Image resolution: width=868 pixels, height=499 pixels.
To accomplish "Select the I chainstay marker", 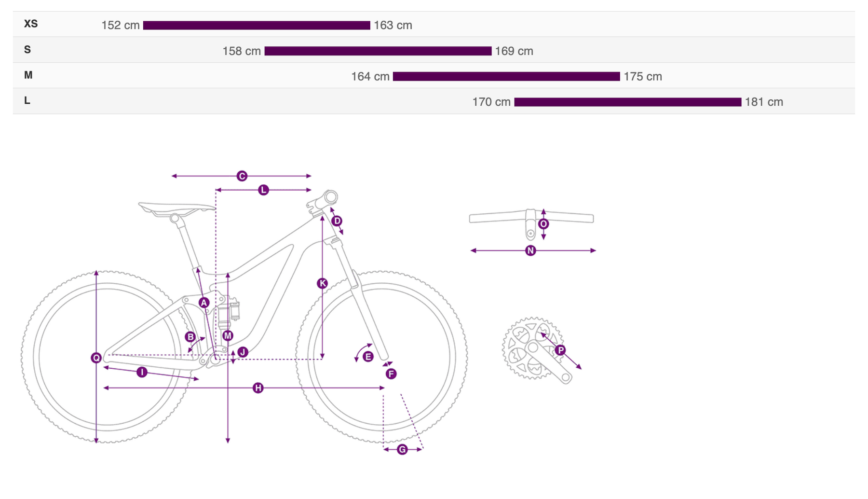I will 142,372.
